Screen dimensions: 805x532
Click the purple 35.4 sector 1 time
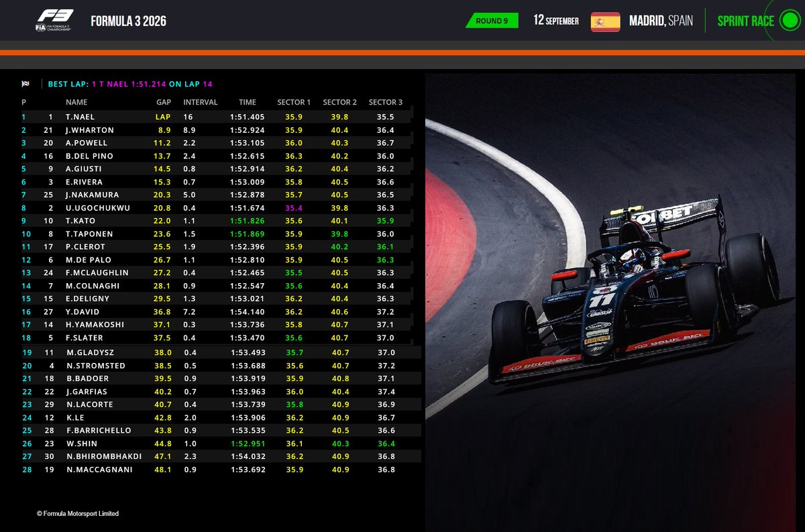click(294, 208)
